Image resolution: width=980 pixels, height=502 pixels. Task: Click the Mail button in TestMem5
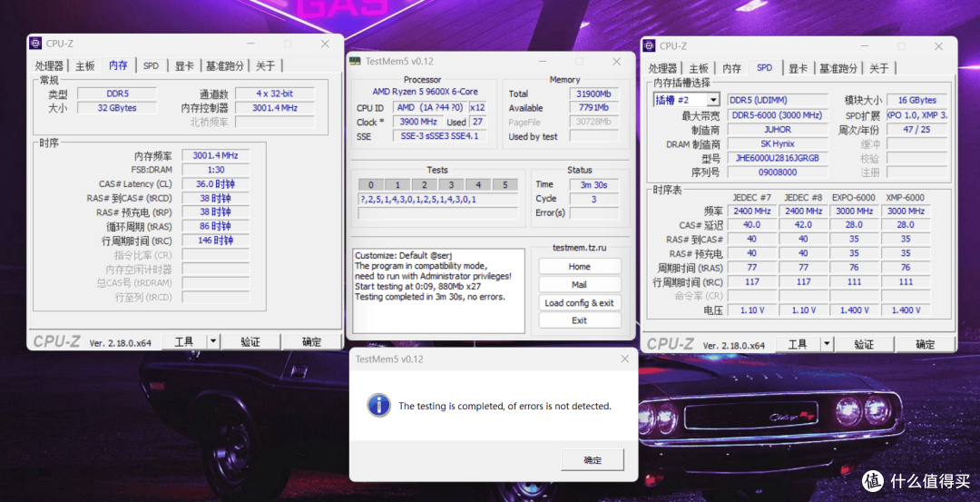[579, 284]
